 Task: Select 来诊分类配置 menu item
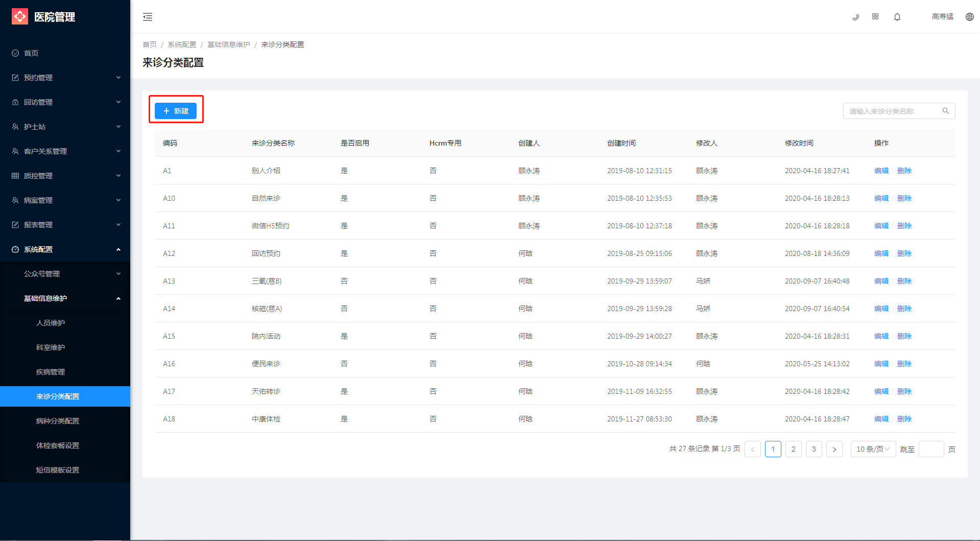[65, 396]
